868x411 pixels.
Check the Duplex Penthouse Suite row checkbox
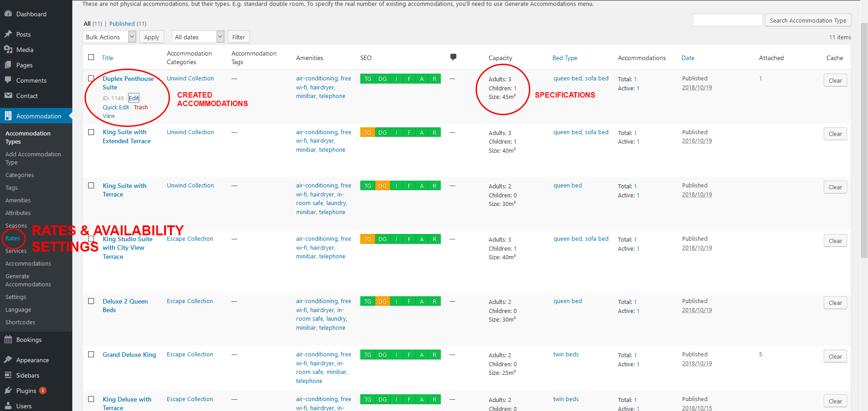[91, 78]
